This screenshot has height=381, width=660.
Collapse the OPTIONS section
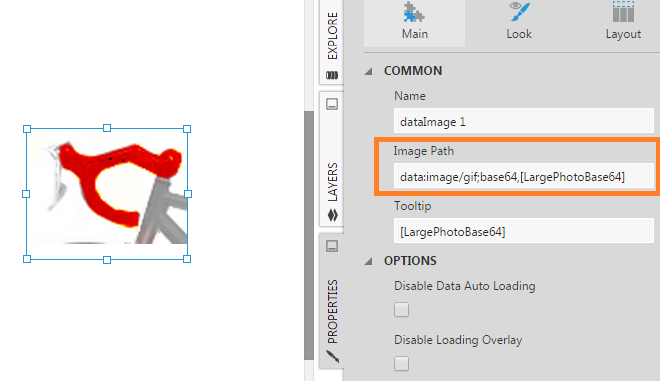click(369, 261)
